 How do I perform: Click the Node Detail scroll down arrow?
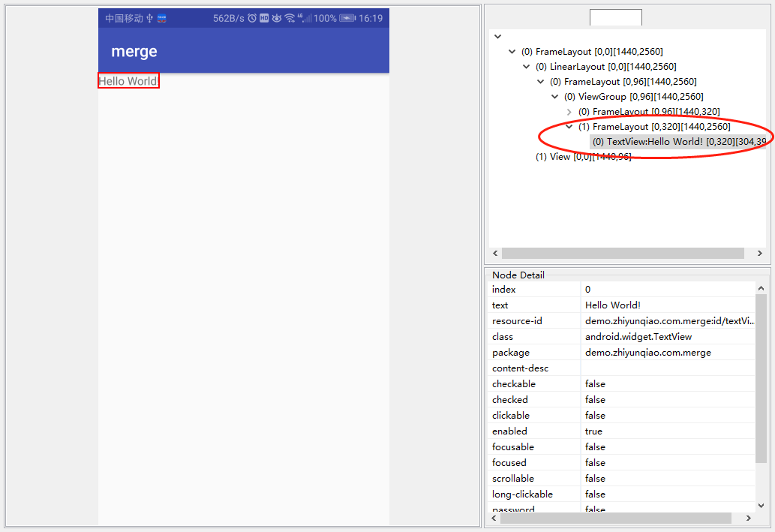click(x=761, y=505)
